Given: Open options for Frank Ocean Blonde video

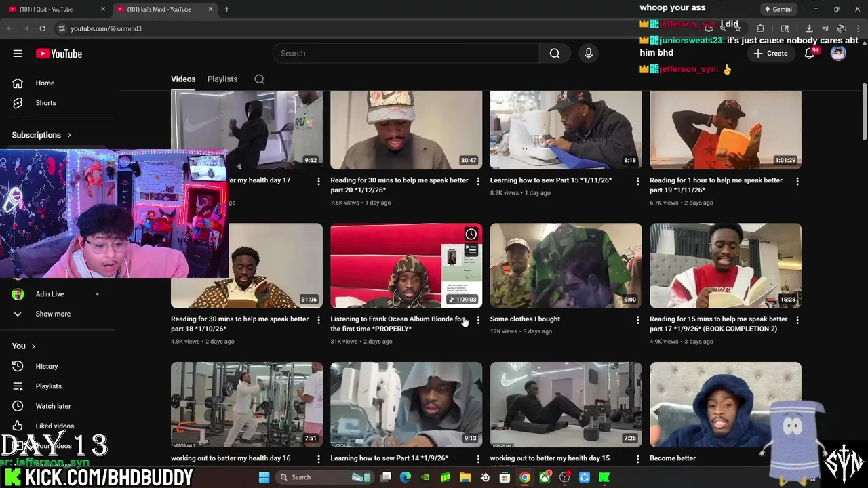Looking at the screenshot, I should [478, 320].
